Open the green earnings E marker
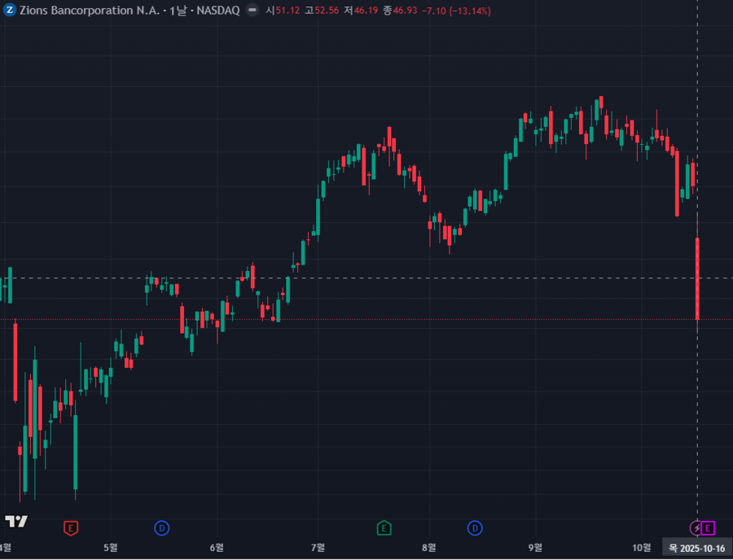Screen dimensions: 733x560 click(384, 528)
